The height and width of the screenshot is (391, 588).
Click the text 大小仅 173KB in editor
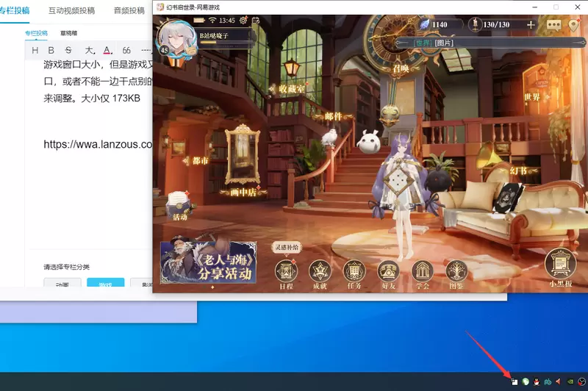point(111,98)
